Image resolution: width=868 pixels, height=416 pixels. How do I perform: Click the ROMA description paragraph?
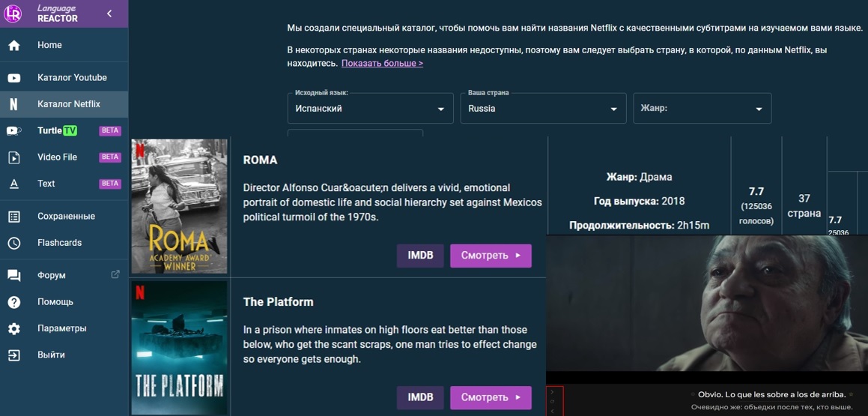tap(392, 202)
